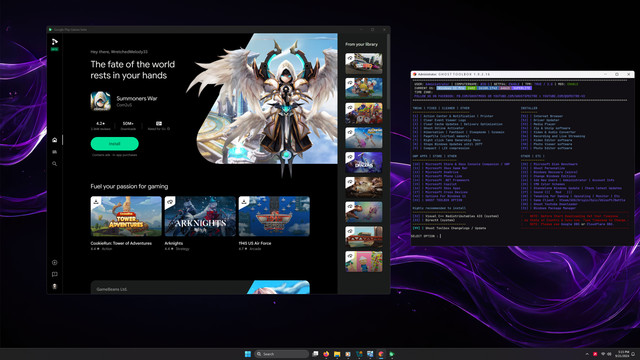Open profile avatar at Play Games sidebar bottom
640x360 pixels.
point(55,287)
